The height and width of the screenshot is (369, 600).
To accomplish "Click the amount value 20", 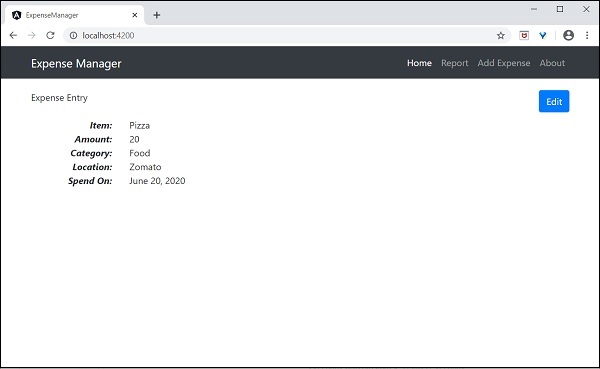I will tap(134, 139).
